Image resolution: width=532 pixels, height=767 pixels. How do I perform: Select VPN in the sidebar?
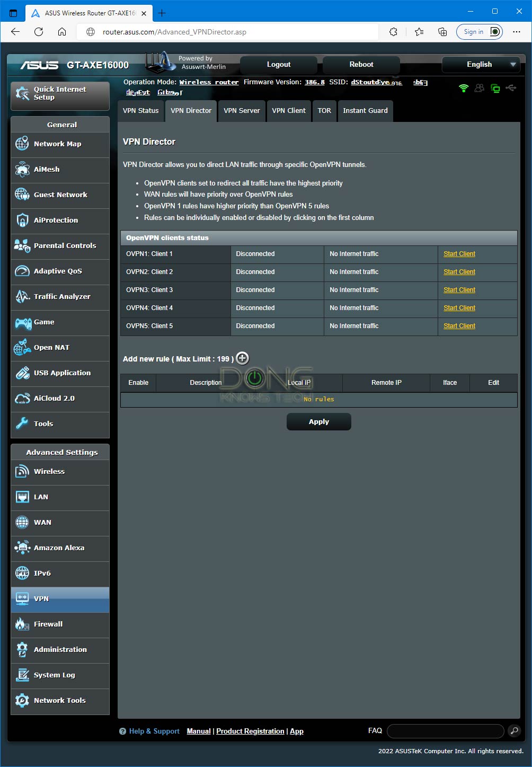click(60, 599)
